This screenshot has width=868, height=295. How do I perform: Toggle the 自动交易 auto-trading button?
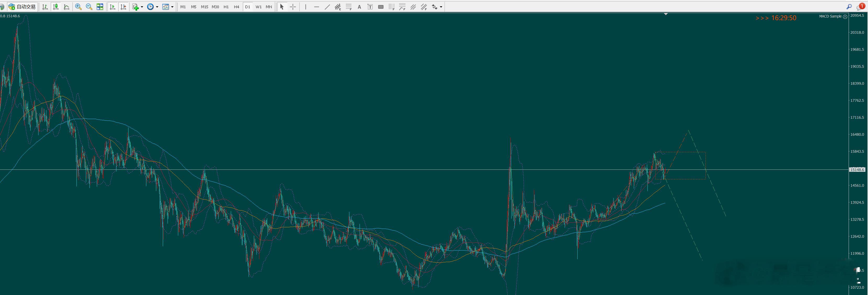coord(22,7)
